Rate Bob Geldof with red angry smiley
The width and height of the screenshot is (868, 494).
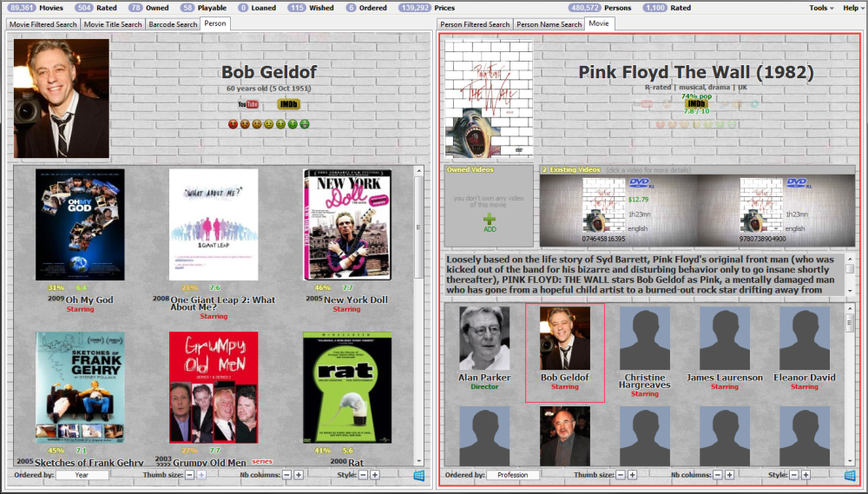click(233, 124)
